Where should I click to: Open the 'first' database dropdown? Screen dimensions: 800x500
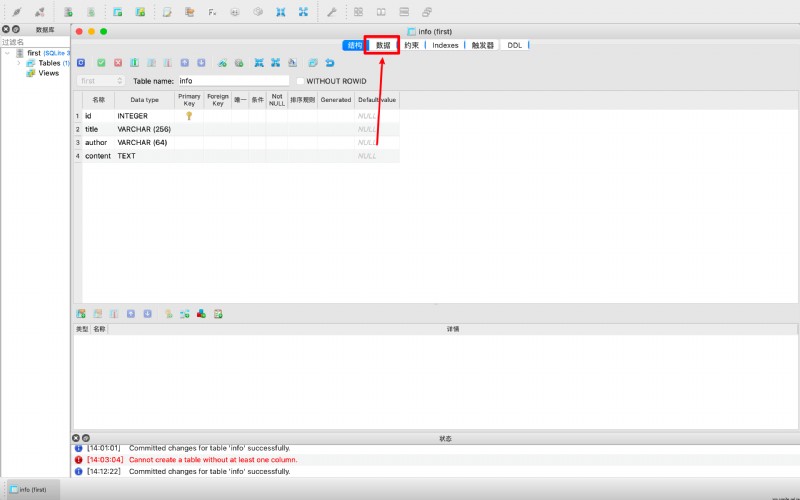(x=101, y=81)
